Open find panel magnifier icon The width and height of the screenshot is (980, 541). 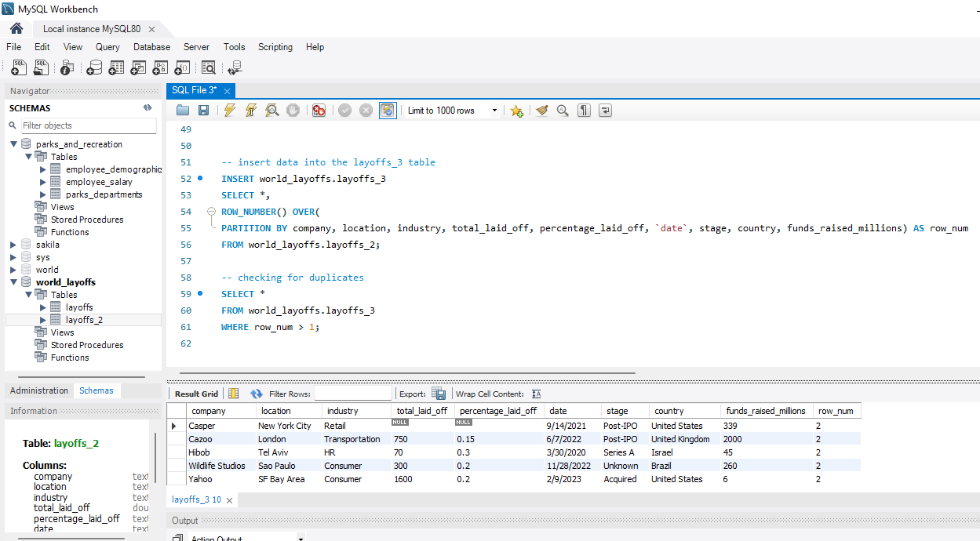(563, 111)
